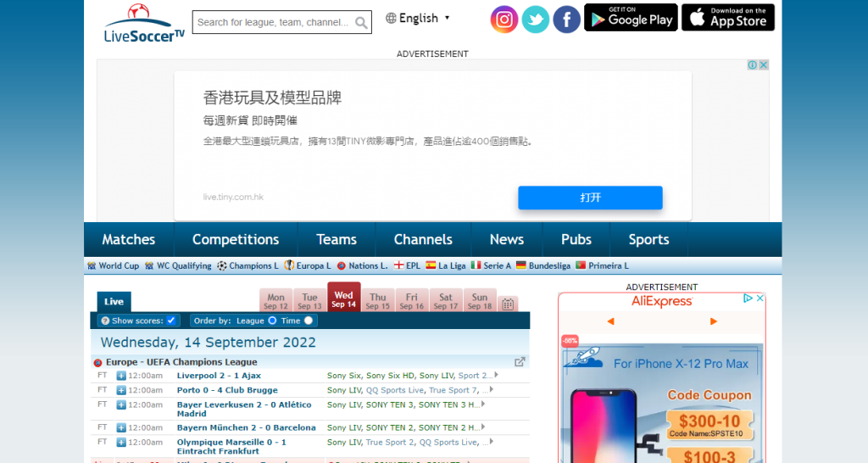Expand channels for Olympique Marseille match

coord(492,442)
